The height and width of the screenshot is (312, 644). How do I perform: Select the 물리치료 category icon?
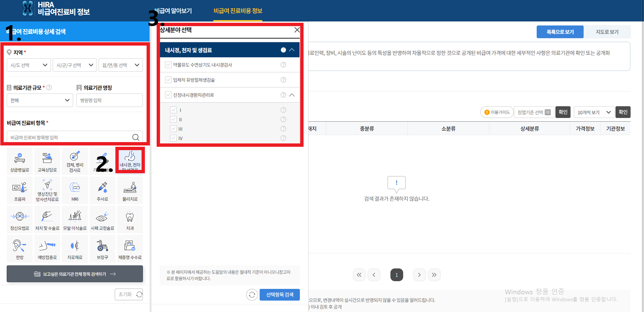[130, 190]
